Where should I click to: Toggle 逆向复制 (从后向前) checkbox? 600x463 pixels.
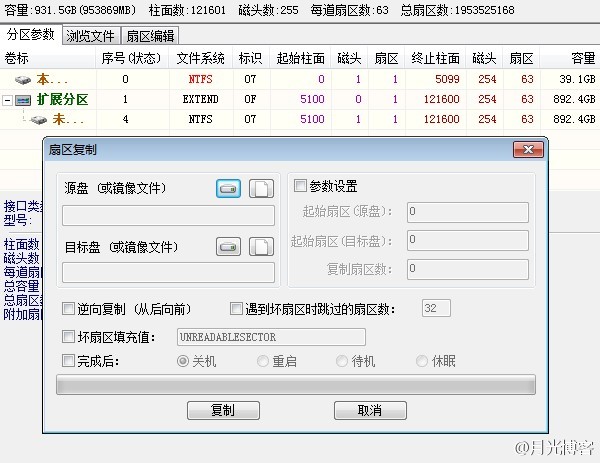68,309
